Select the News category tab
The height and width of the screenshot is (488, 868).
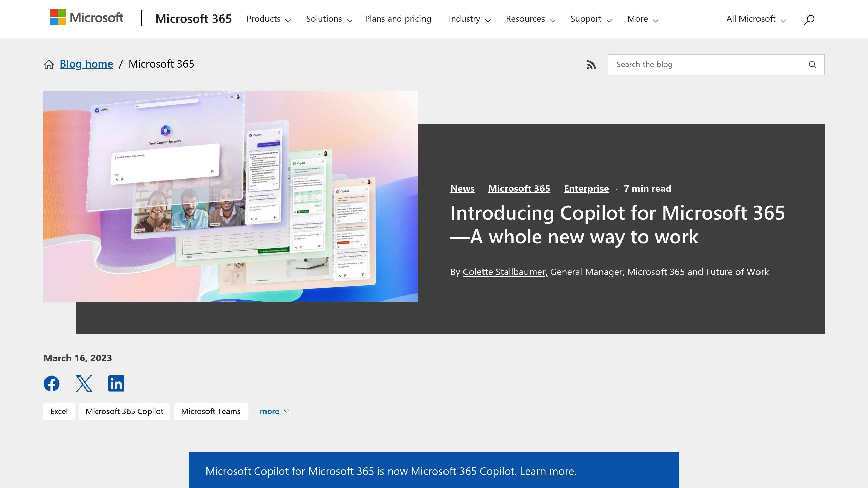[x=462, y=188]
